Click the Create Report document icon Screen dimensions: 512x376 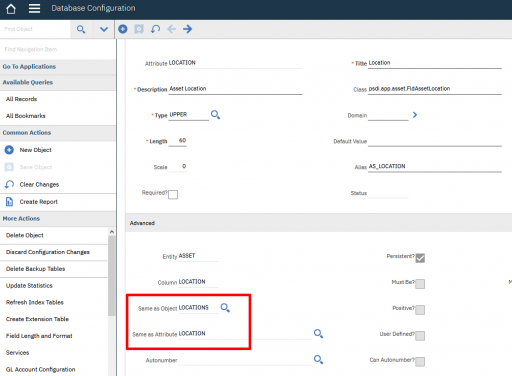[9, 202]
